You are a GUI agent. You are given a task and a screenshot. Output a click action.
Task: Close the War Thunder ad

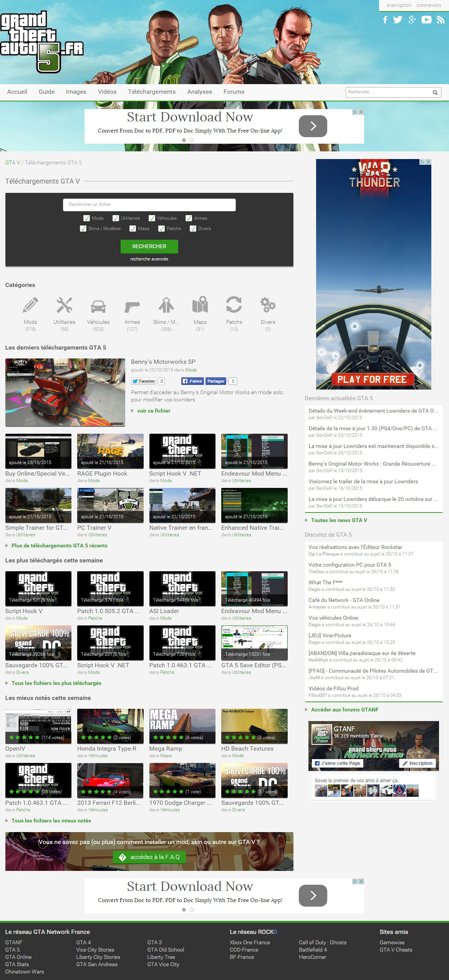click(428, 162)
